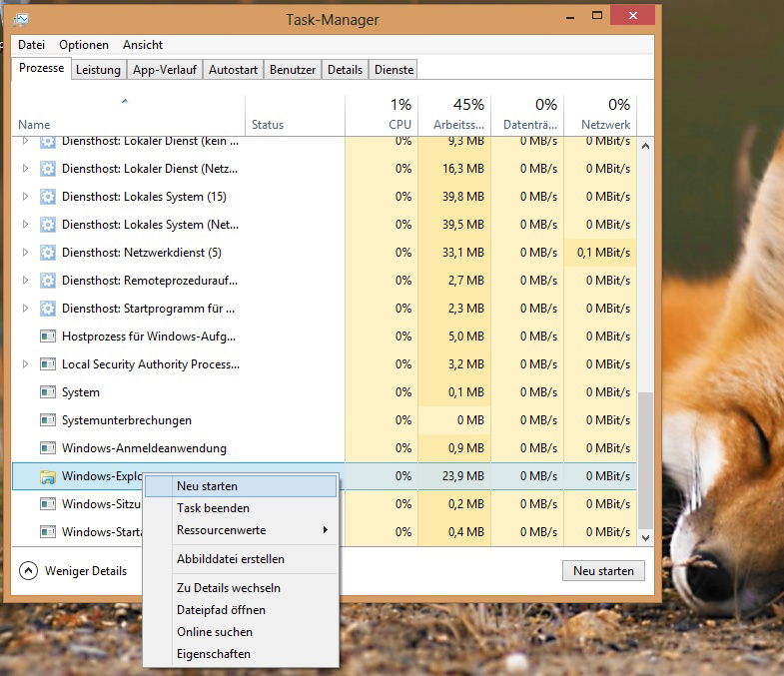The width and height of the screenshot is (784, 676).
Task: Switch to the Autostart tab
Action: click(233, 70)
